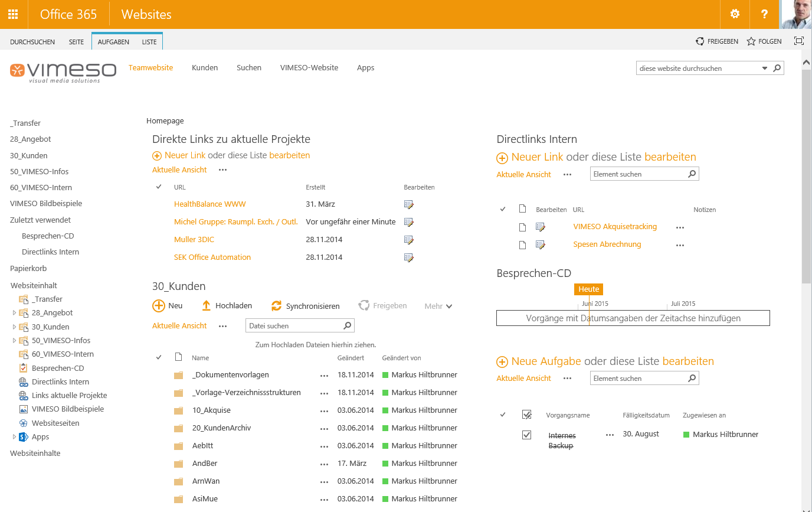
Task: Toggle the Internes Backup task checkbox
Action: [527, 435]
